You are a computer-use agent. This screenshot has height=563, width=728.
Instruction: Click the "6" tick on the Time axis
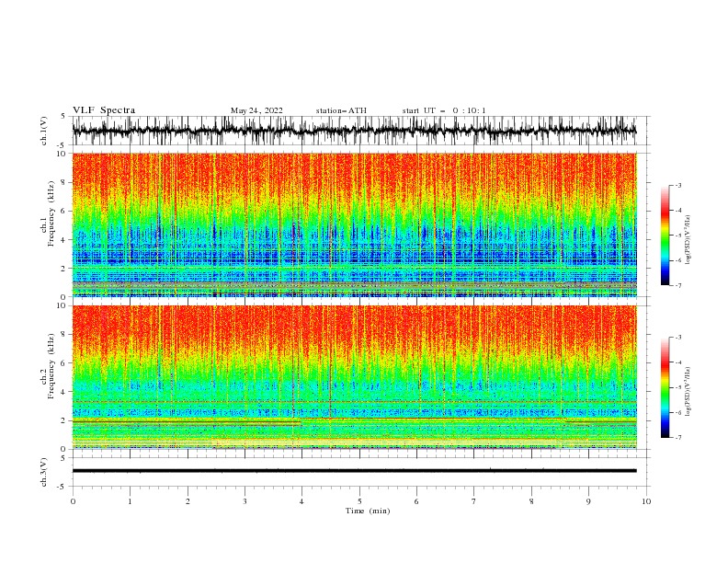[416, 501]
